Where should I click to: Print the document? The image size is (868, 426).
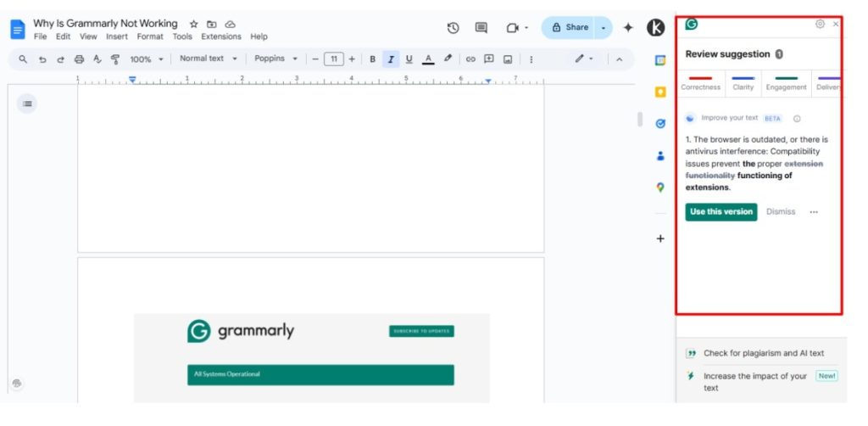pos(79,59)
